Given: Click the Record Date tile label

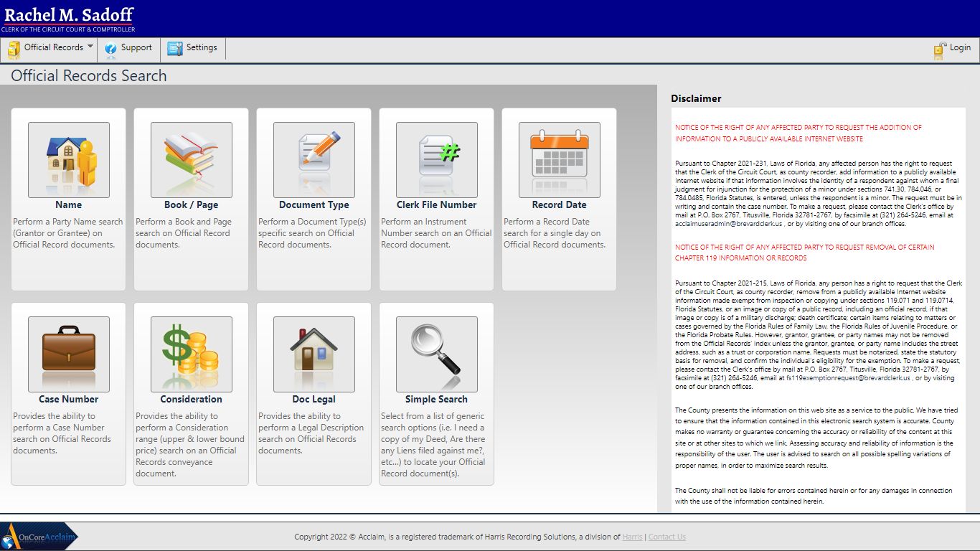Looking at the screenshot, I should click(560, 204).
